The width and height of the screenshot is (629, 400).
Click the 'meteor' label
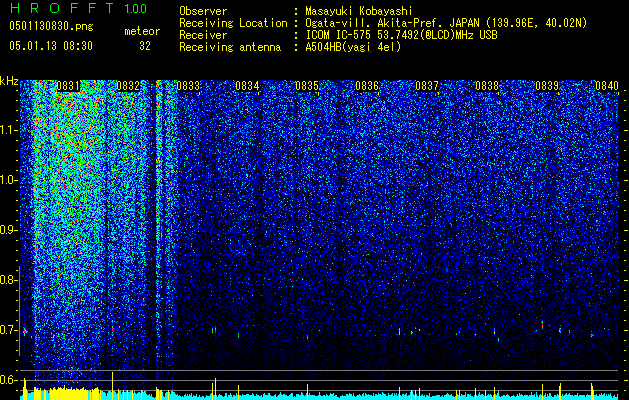(x=142, y=31)
